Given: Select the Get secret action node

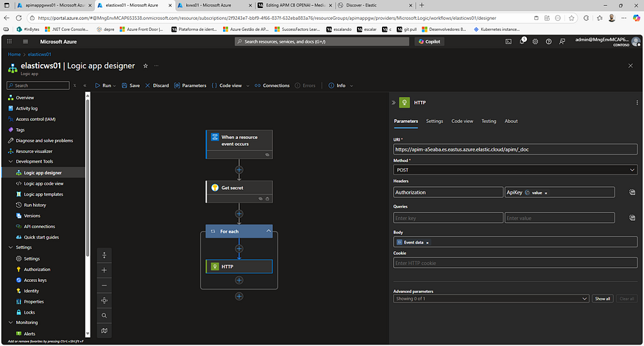Looking at the screenshot, I should (239, 191).
